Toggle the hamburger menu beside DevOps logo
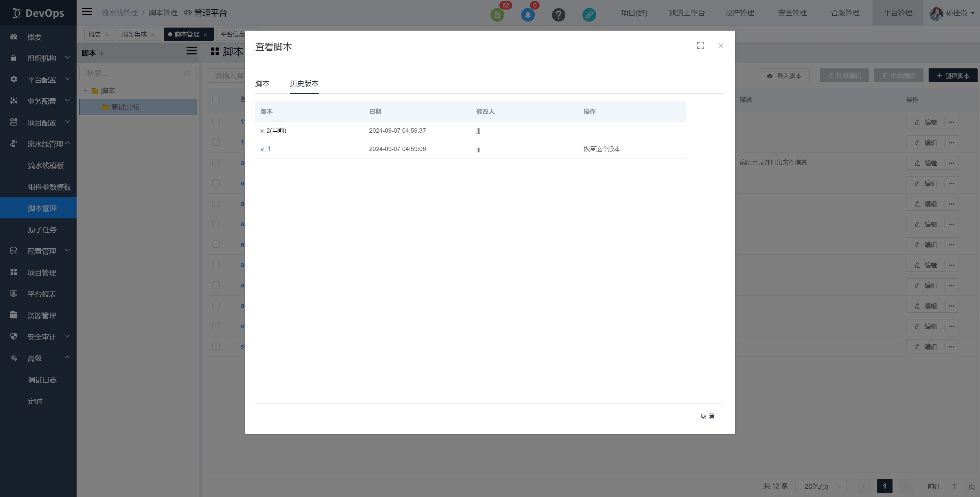Viewport: 980px width, 497px height. click(x=87, y=12)
